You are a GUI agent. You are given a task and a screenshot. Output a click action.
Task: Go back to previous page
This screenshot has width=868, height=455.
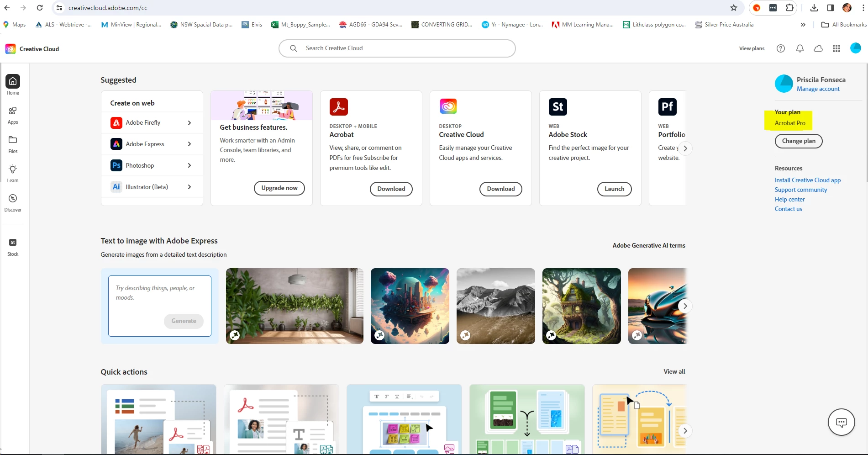[x=7, y=8]
